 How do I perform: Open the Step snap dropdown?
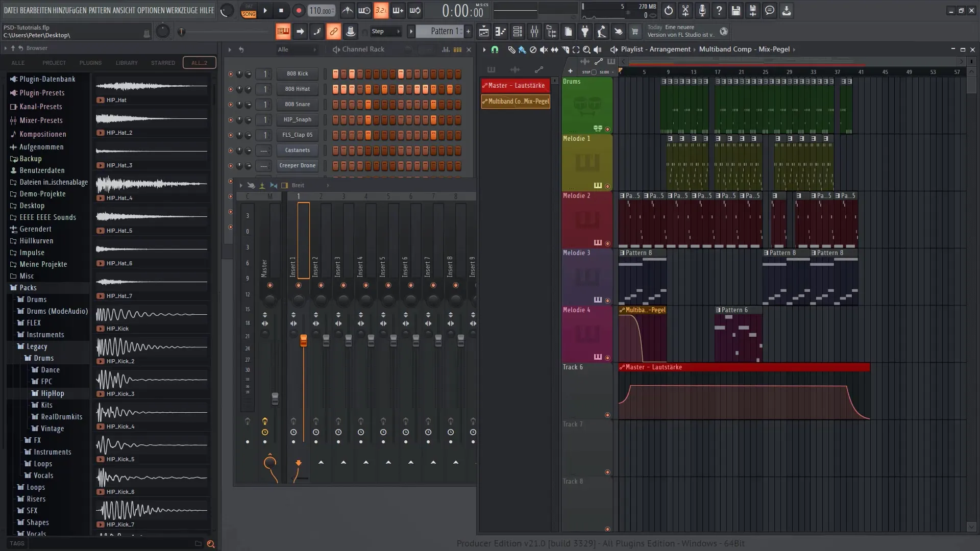[386, 32]
